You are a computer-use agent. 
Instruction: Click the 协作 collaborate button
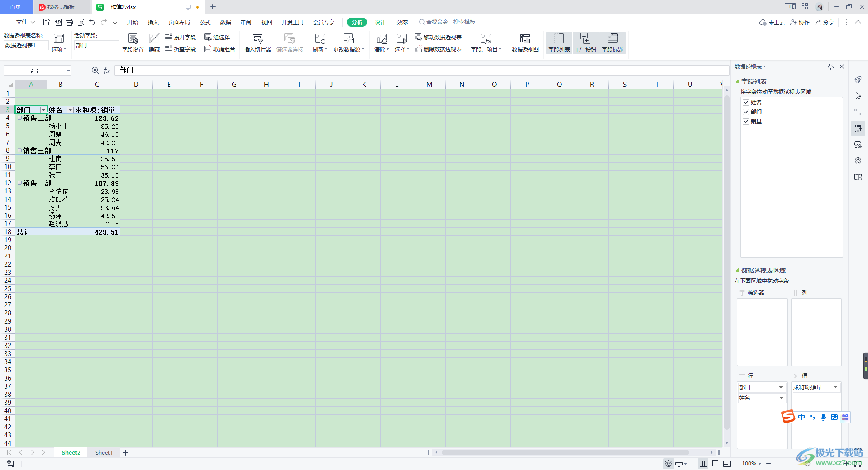pyautogui.click(x=800, y=22)
